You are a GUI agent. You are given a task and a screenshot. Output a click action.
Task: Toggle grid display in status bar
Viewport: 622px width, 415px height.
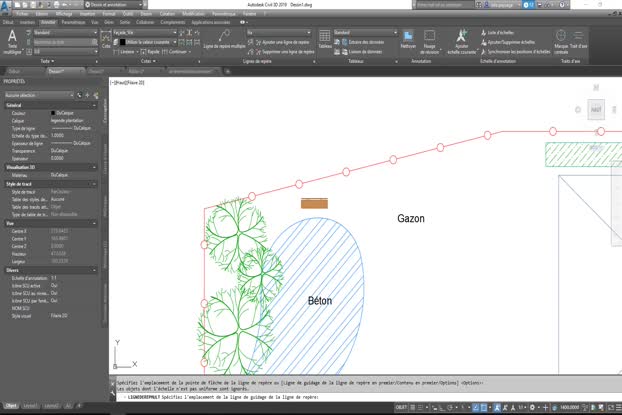[413, 407]
